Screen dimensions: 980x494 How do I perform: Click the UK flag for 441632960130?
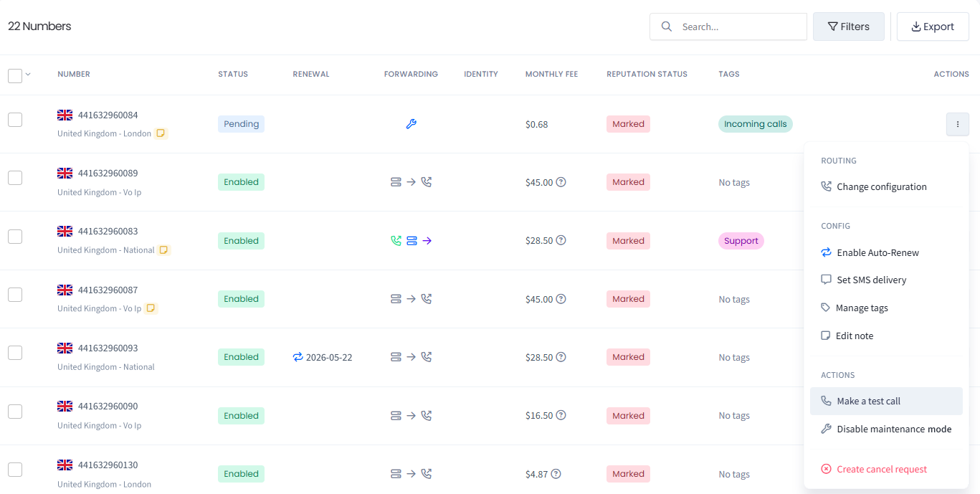65,465
